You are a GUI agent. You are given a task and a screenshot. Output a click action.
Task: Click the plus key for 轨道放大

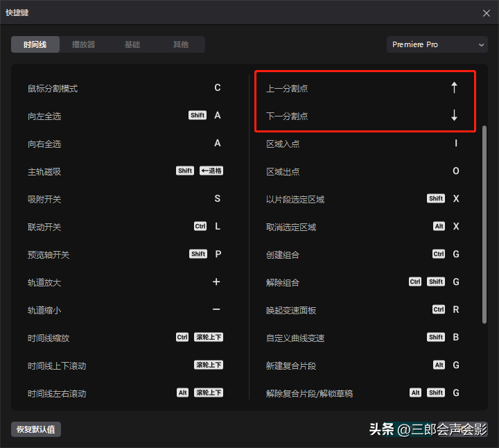[x=216, y=282]
